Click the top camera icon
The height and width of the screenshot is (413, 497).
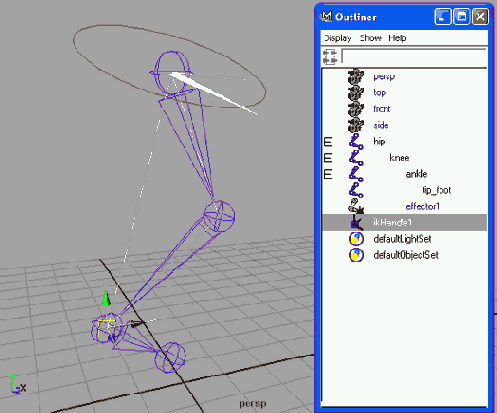pyautogui.click(x=356, y=93)
